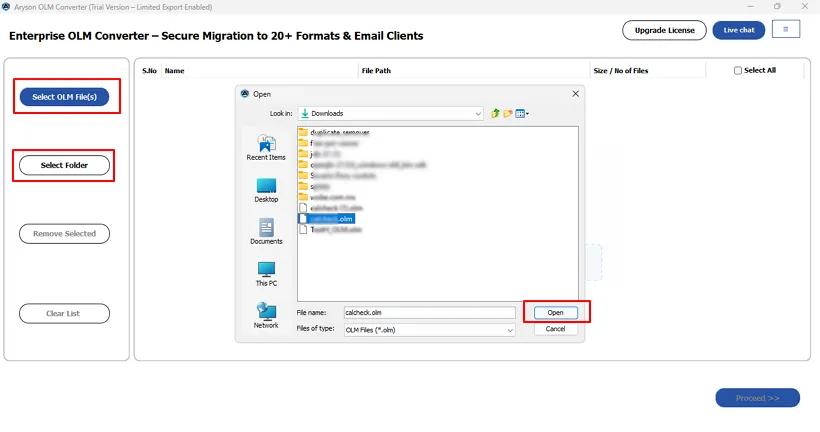Screen dimensions: 820x432
Task: Go up one folder level icon
Action: coord(495,113)
